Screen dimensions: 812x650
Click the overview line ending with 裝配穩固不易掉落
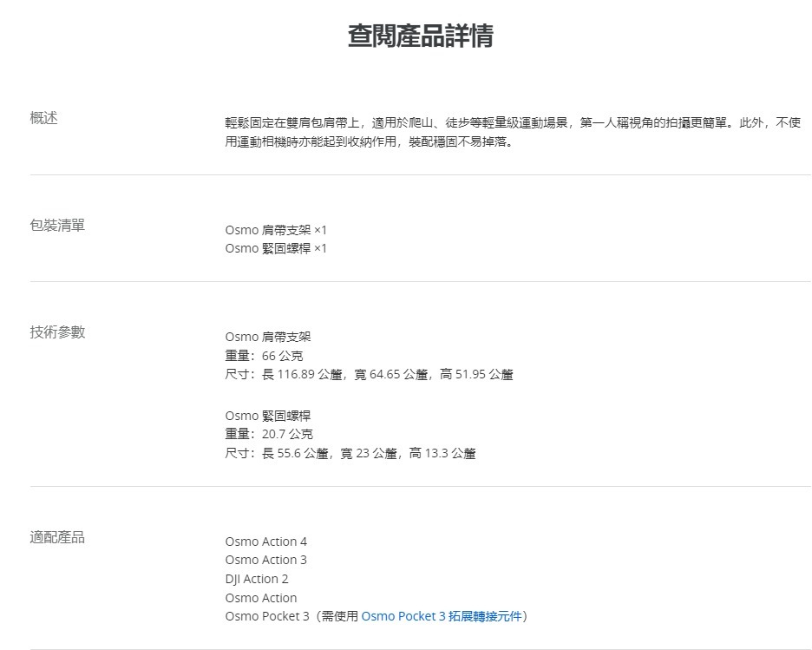pyautogui.click(x=369, y=141)
